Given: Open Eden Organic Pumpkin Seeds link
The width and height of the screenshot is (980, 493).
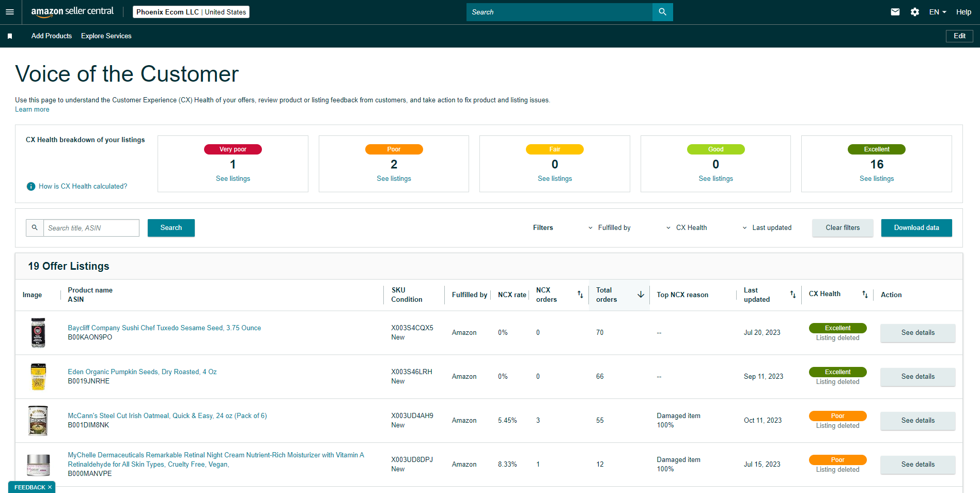Looking at the screenshot, I should 142,372.
